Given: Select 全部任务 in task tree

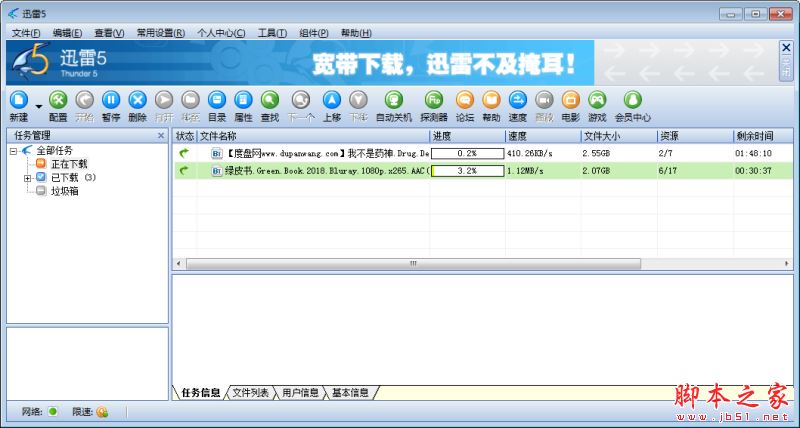Looking at the screenshot, I should coord(54,150).
